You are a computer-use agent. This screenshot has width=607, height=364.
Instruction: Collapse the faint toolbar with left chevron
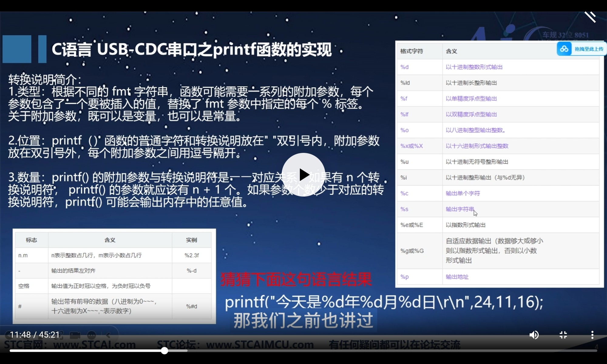[108, 335]
